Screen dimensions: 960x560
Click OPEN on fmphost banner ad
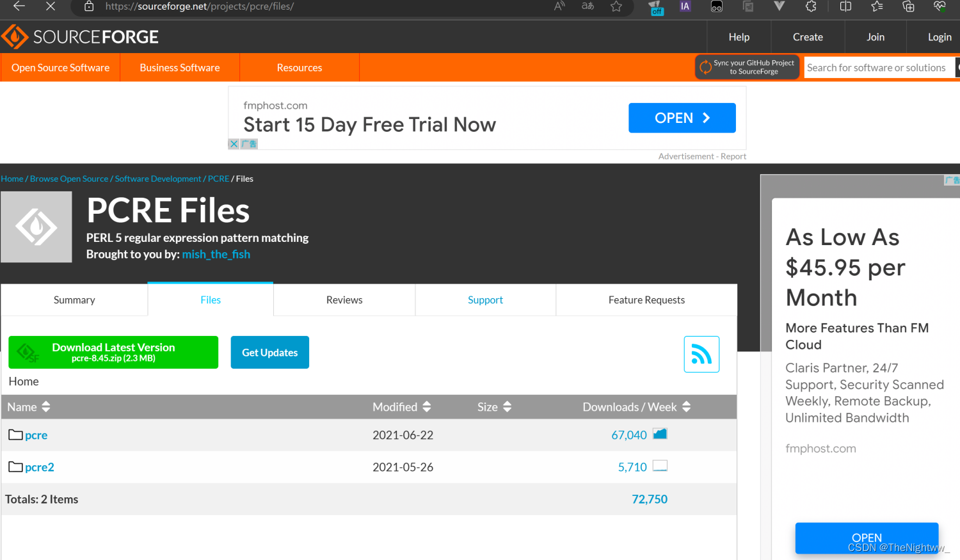682,118
